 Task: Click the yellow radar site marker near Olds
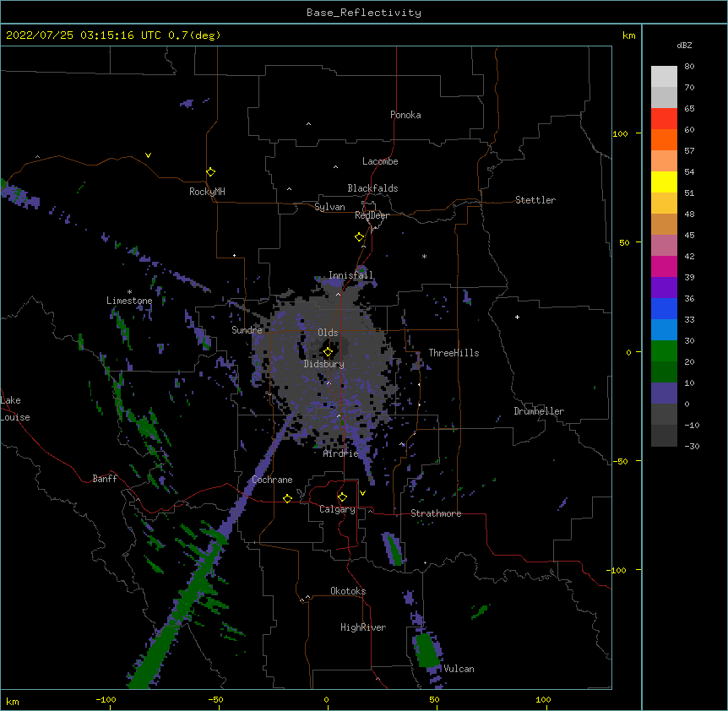click(x=328, y=352)
